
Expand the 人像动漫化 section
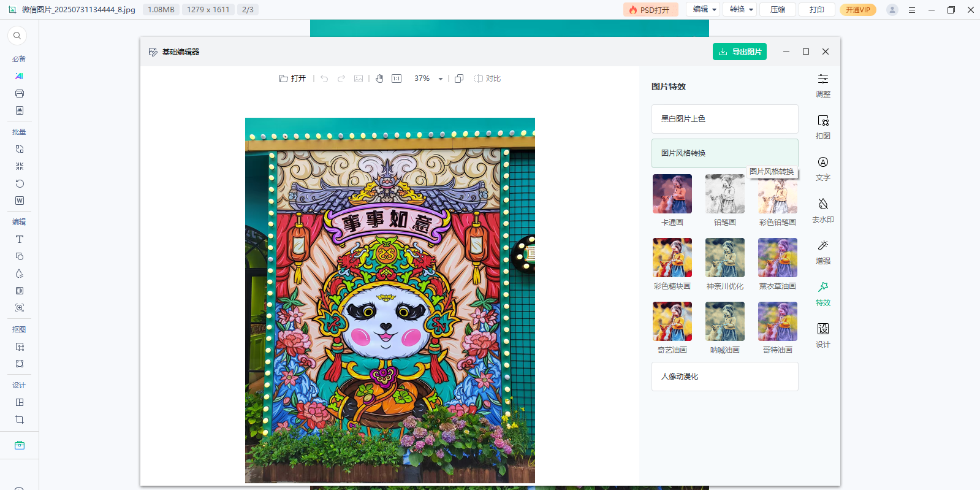click(724, 377)
